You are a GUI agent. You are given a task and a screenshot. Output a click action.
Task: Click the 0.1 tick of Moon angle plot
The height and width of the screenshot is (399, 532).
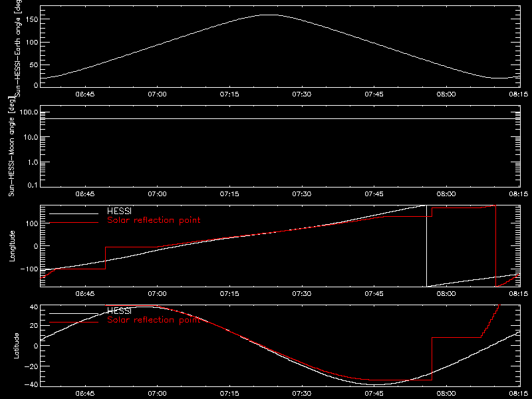33,186
